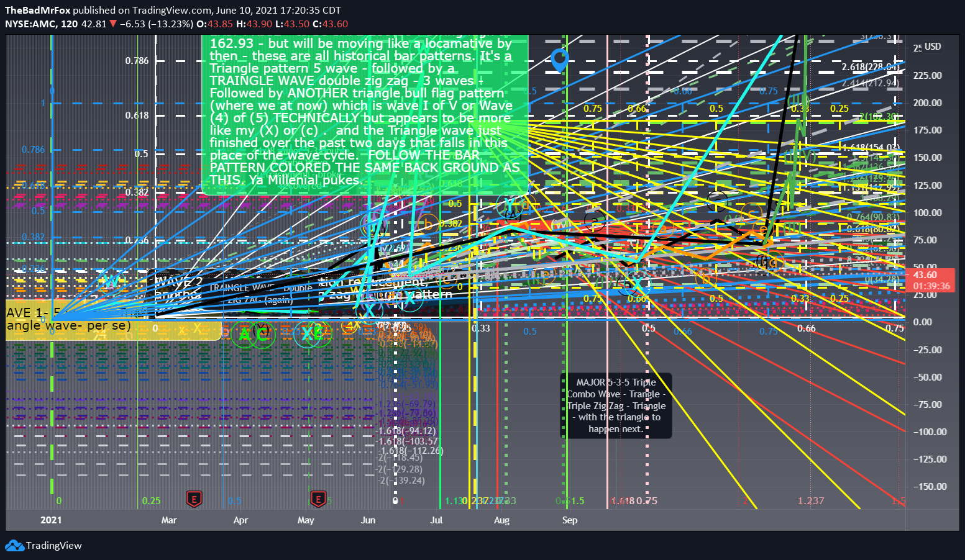Click the 150.00 price axis label
This screenshot has width=965, height=560.
pos(927,158)
